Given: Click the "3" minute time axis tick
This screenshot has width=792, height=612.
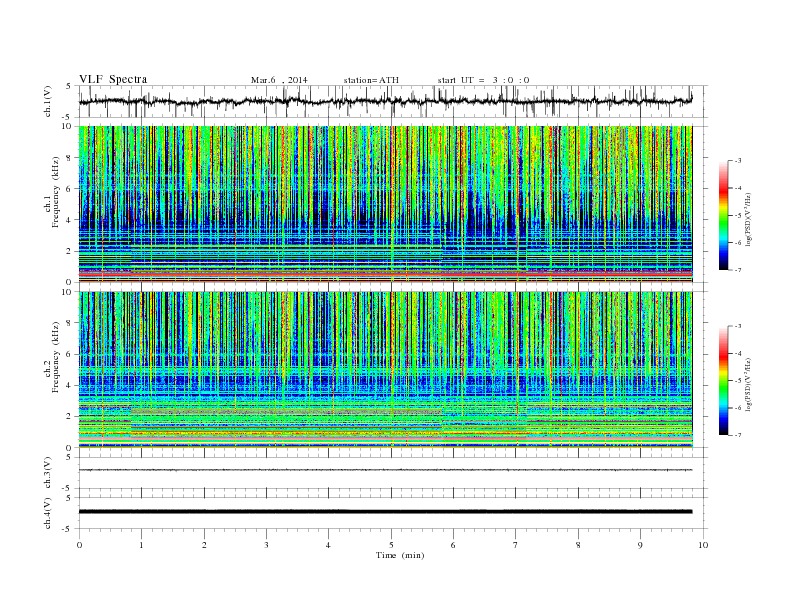Looking at the screenshot, I should [267, 545].
